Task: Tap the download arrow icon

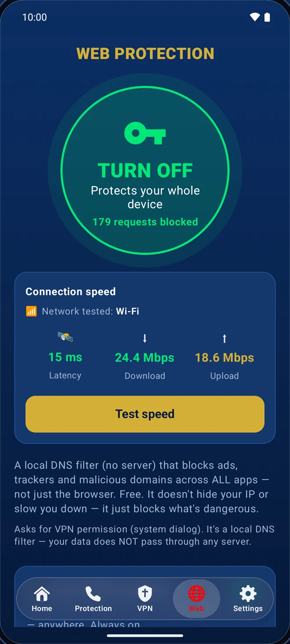Action: [x=145, y=338]
